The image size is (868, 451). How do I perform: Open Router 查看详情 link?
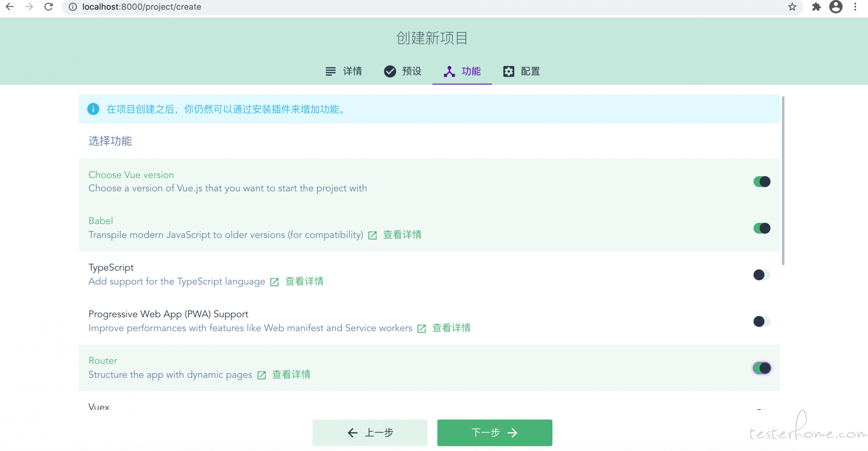click(x=291, y=375)
